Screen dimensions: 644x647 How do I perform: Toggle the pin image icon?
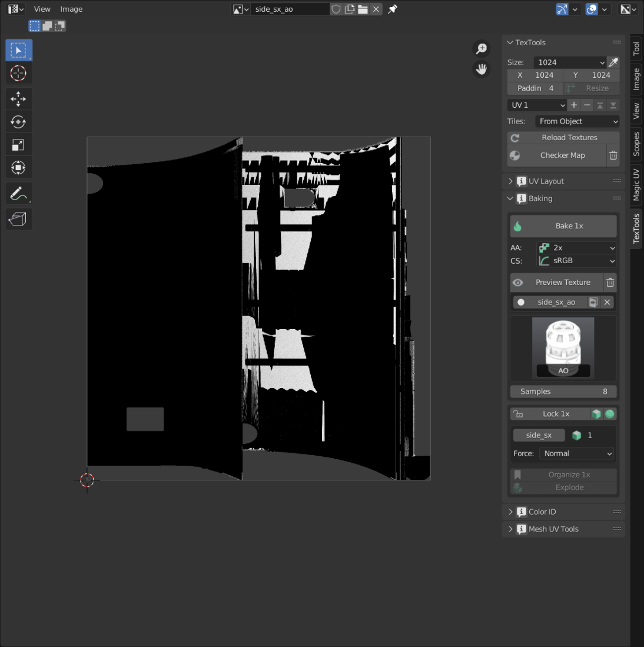click(x=392, y=9)
